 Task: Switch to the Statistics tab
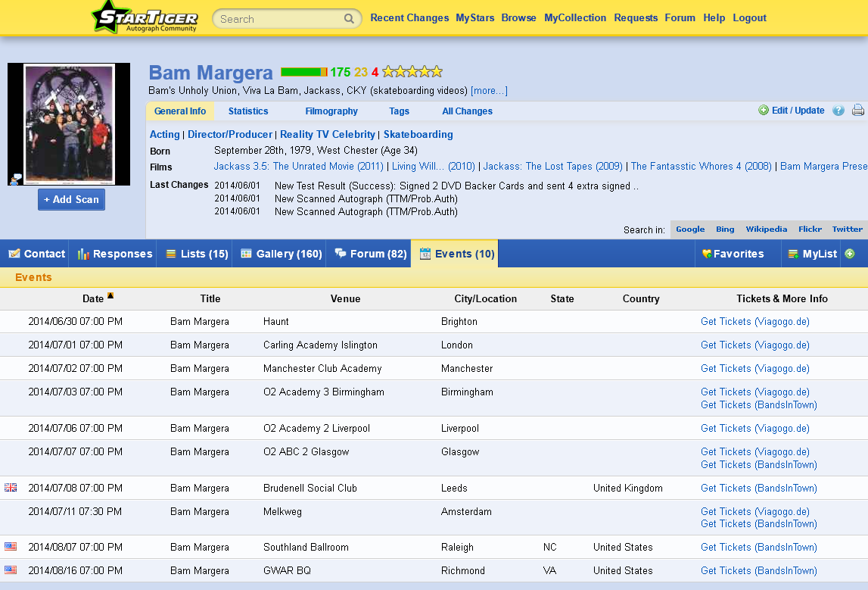point(248,111)
